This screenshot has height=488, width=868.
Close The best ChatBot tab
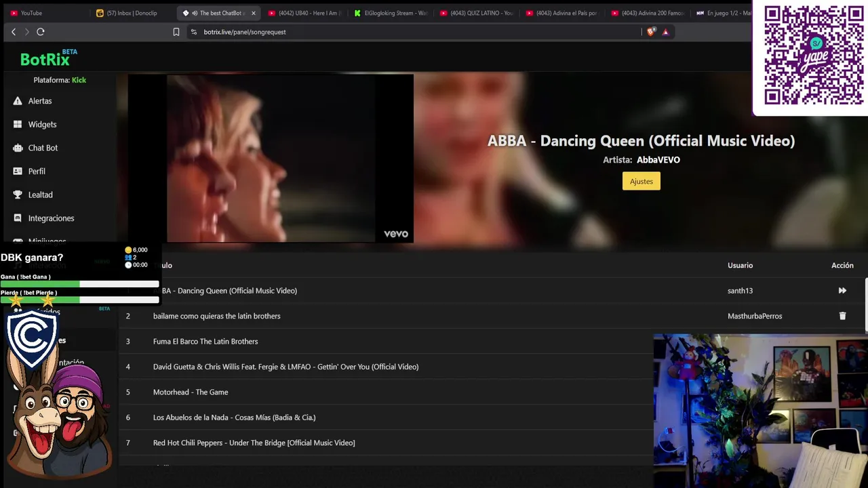[254, 13]
